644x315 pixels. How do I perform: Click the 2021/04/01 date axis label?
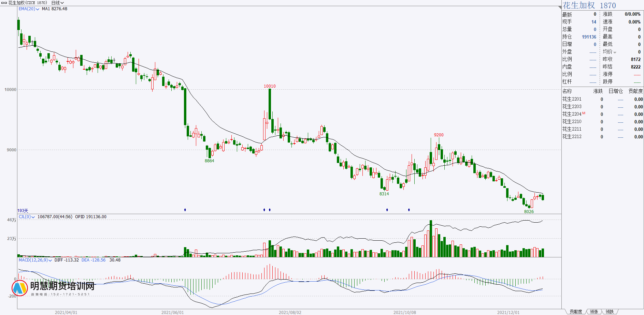click(x=66, y=312)
